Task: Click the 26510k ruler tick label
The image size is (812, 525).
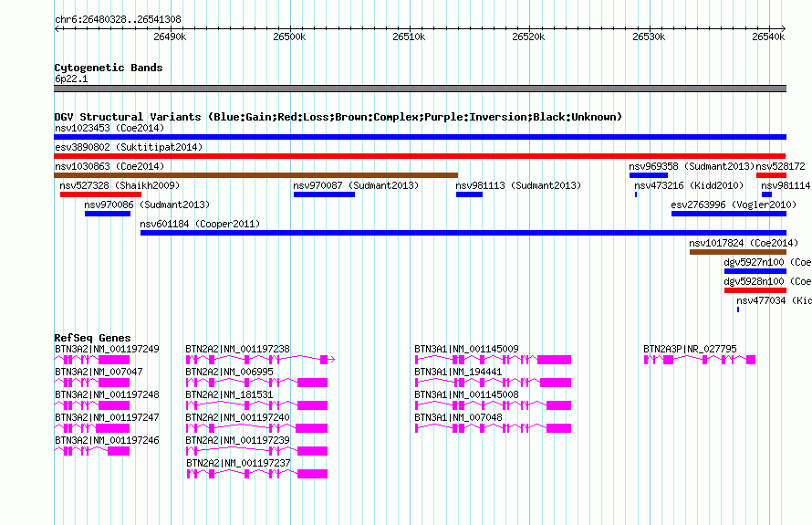Action: pyautogui.click(x=409, y=37)
